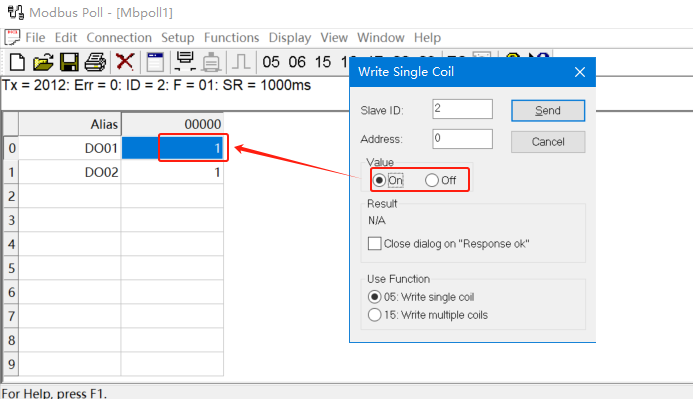Click the pulse waveform toolbar icon
Viewport: 693px width, 399px height.
point(241,62)
